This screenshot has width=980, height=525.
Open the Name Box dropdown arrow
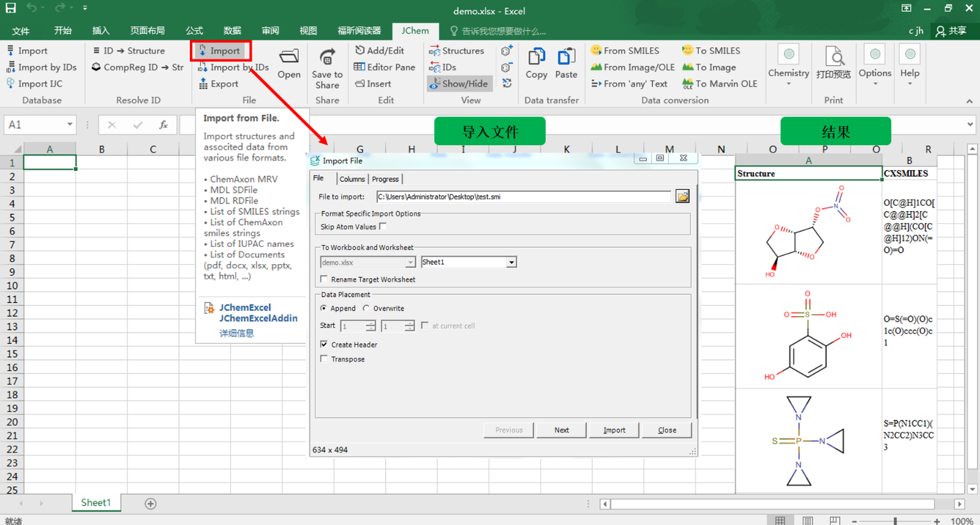(70, 124)
